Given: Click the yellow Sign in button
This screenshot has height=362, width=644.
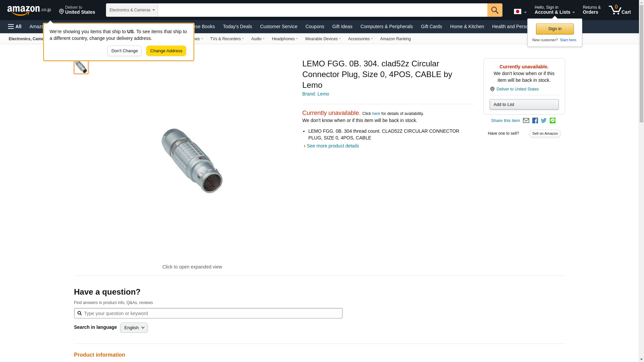Looking at the screenshot, I should 555,29.
